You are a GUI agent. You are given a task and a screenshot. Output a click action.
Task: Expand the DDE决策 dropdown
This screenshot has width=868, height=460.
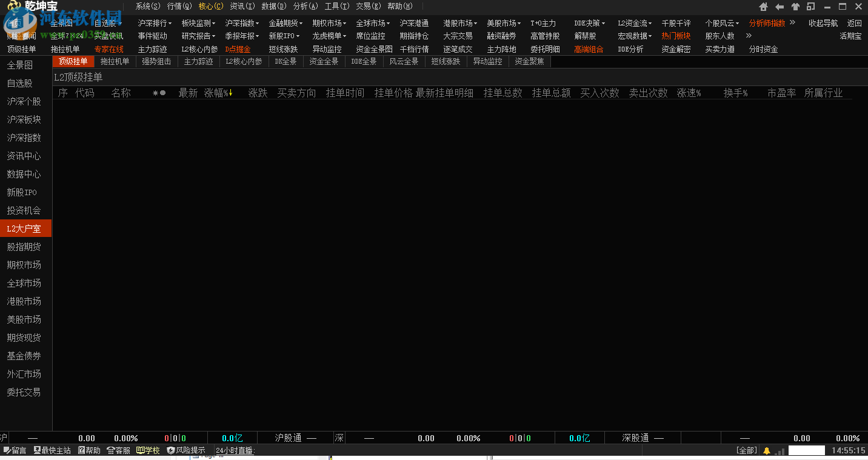tap(587, 22)
